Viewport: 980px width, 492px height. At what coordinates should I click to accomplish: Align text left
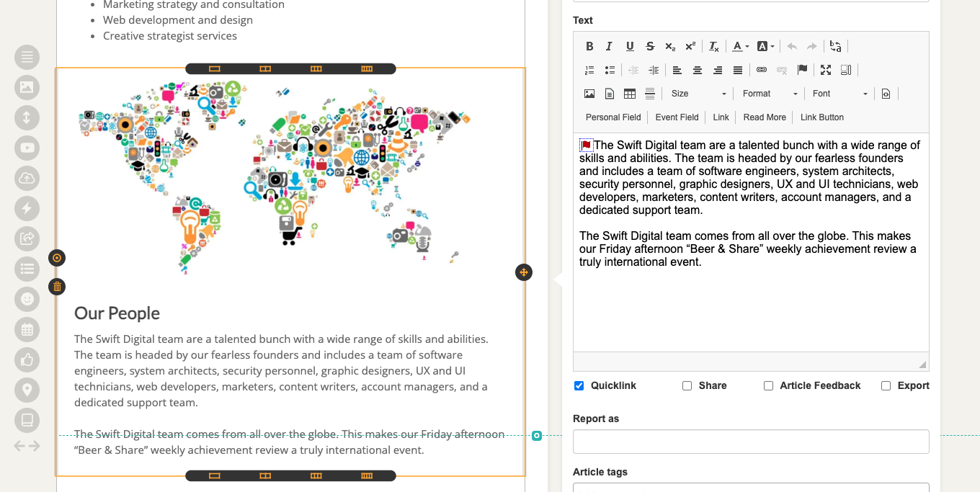pos(677,70)
